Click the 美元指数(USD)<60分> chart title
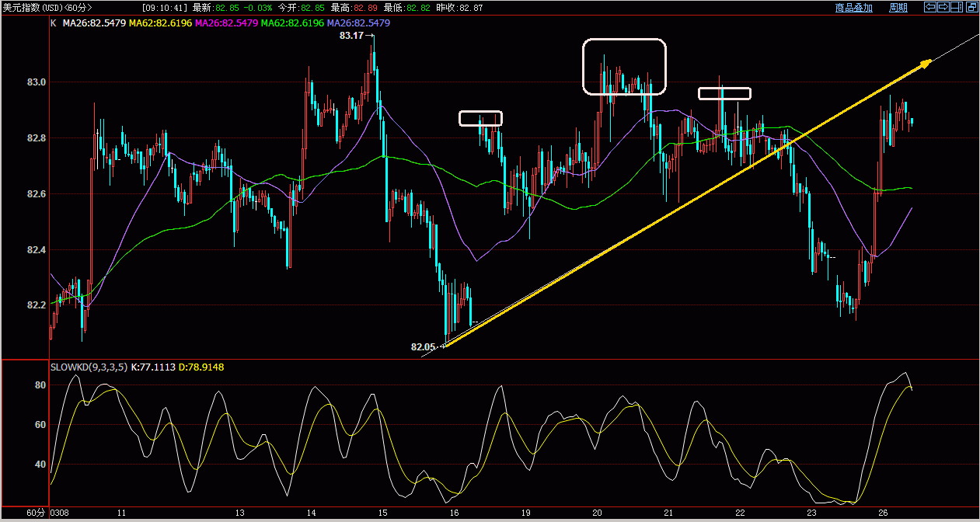 click(47, 8)
